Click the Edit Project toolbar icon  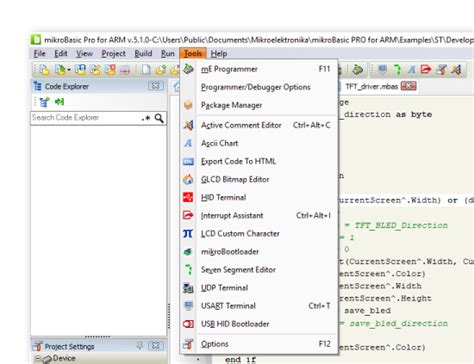[x=96, y=70]
